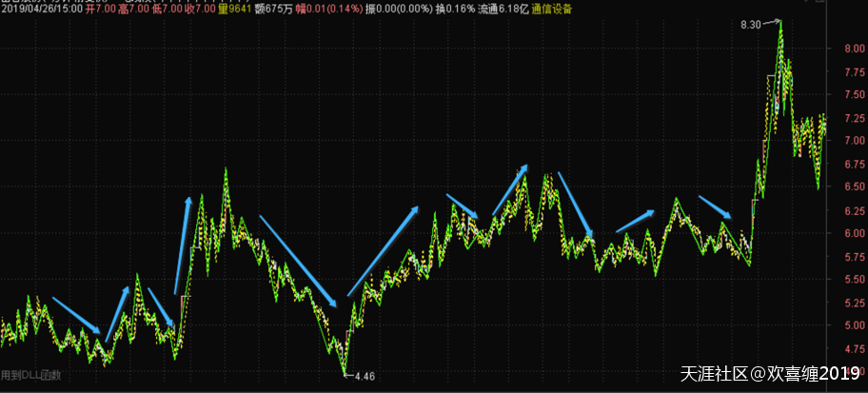Click the 天涯社区@欢喜缠2019 watermark
Screen dimensions: 868x393
pyautogui.click(x=769, y=375)
